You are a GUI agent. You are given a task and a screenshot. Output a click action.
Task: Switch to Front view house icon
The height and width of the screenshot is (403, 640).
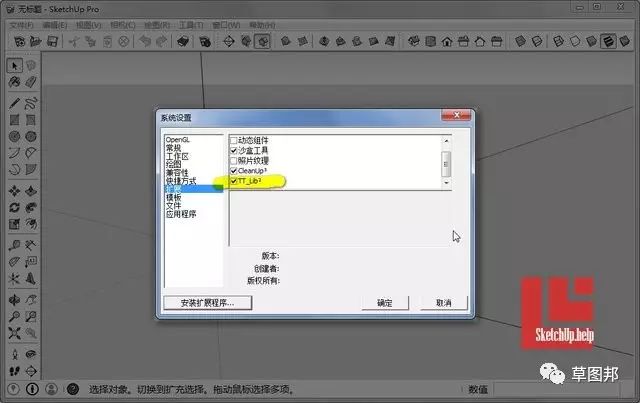click(x=447, y=41)
